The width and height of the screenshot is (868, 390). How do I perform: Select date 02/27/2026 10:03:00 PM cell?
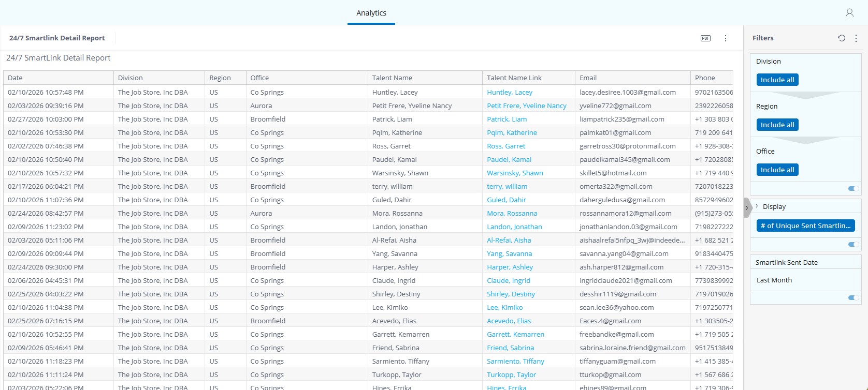pyautogui.click(x=59, y=119)
